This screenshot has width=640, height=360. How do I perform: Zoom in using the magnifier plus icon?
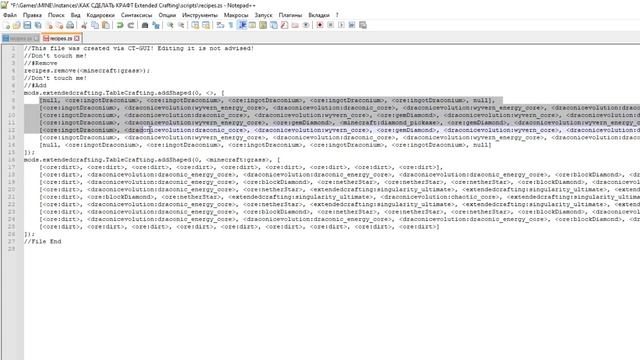(170, 25)
